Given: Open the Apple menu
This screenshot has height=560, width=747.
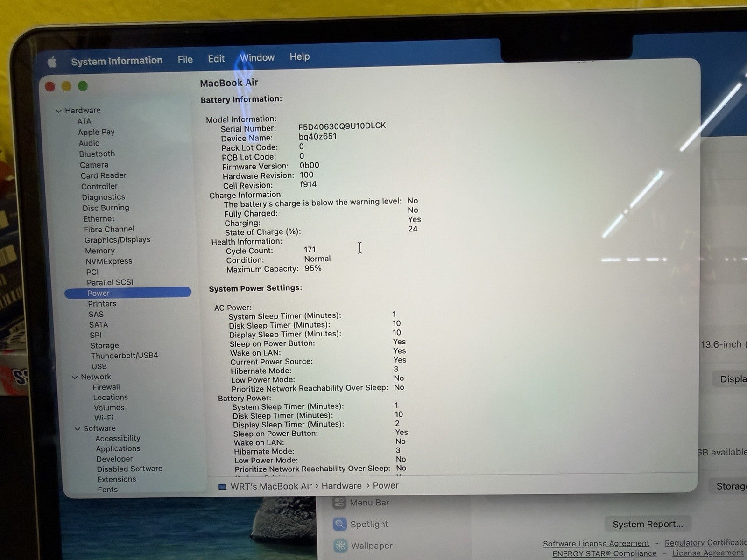Looking at the screenshot, I should tap(52, 63).
